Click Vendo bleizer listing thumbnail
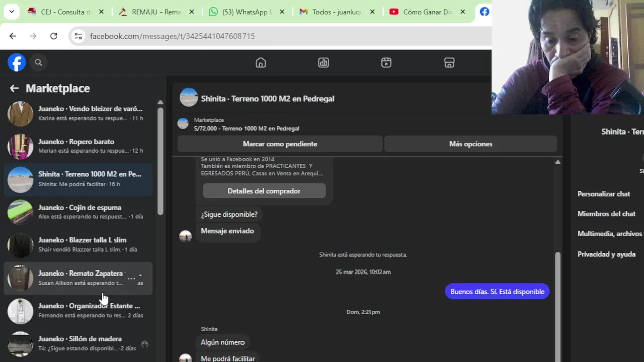The width and height of the screenshot is (644, 362). [x=20, y=113]
